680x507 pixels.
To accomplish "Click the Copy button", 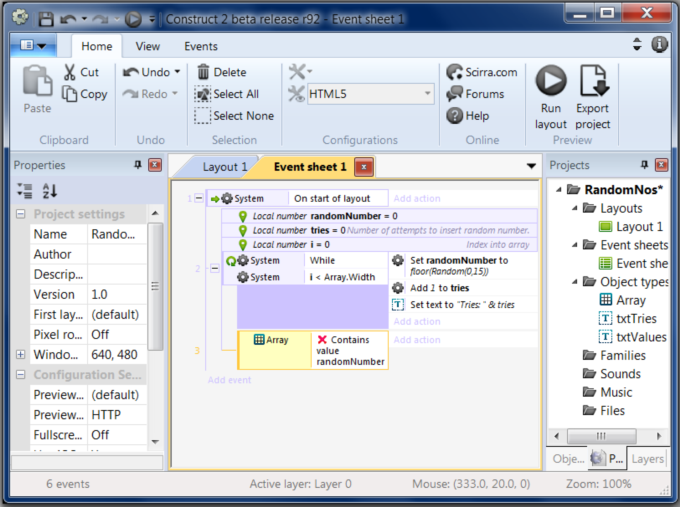I will [x=85, y=94].
